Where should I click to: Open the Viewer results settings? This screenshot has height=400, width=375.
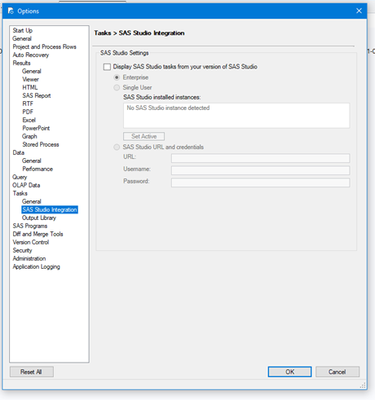coord(31,79)
